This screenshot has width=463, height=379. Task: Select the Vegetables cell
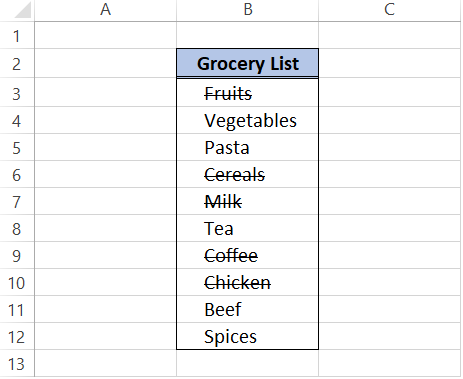tap(247, 120)
